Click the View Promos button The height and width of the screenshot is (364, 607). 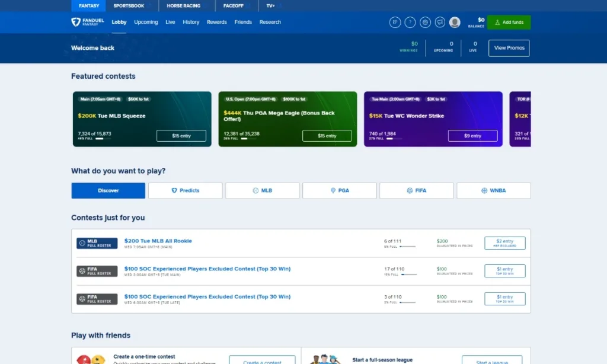point(509,48)
